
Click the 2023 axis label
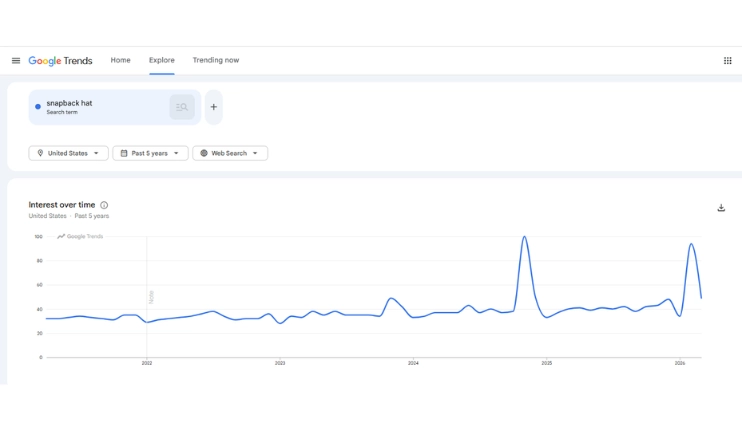point(280,363)
